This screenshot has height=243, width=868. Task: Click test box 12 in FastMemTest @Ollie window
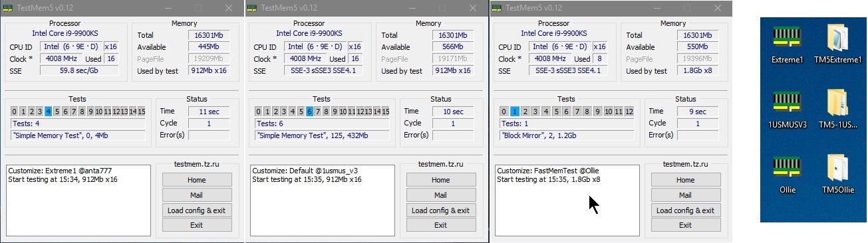629,112
